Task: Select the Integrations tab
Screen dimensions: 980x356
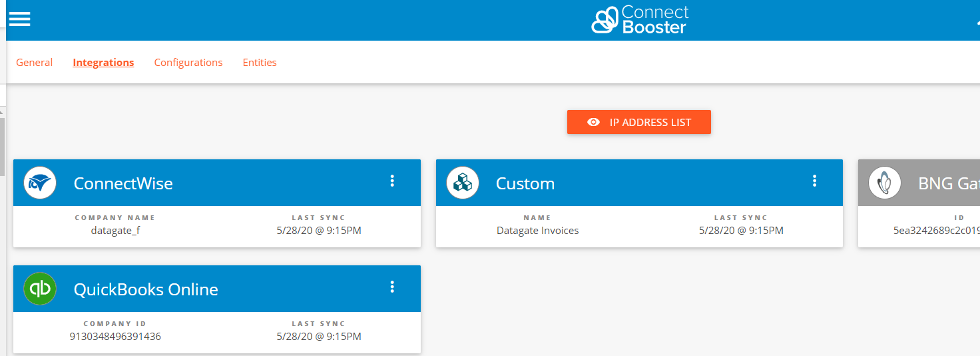Action: point(103,63)
